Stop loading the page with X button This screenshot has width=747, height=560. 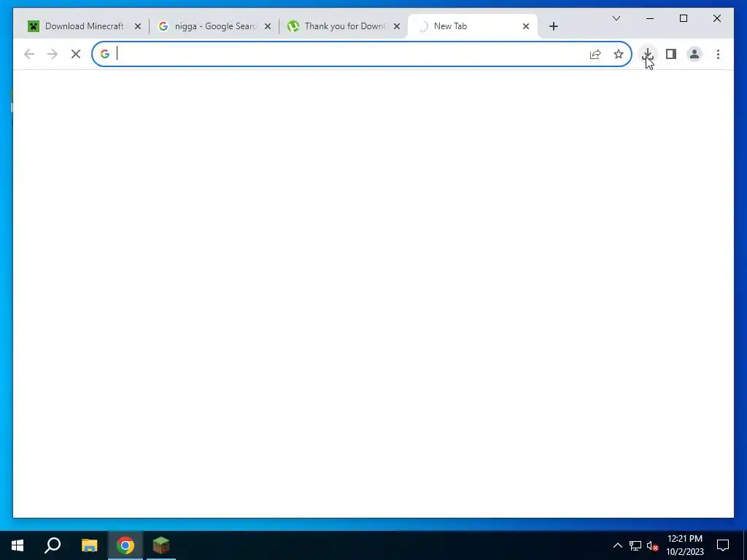pyautogui.click(x=76, y=54)
